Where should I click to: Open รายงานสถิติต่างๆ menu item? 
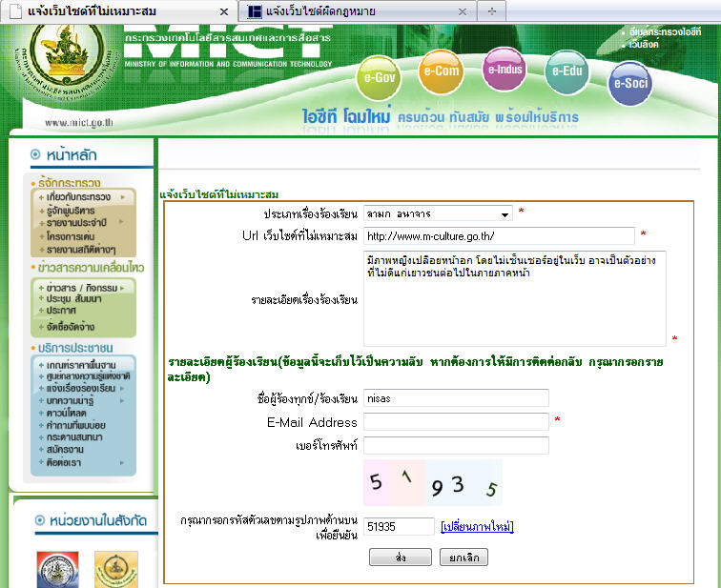click(x=81, y=250)
